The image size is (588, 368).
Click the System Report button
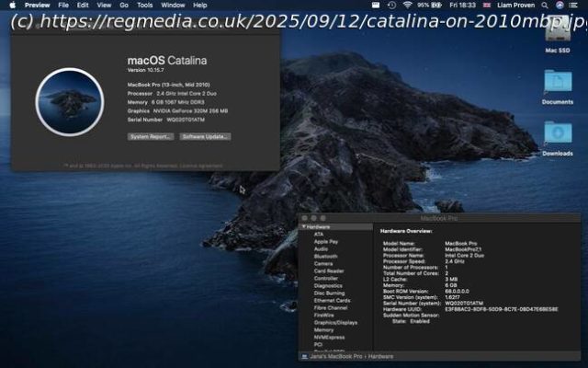(x=151, y=137)
